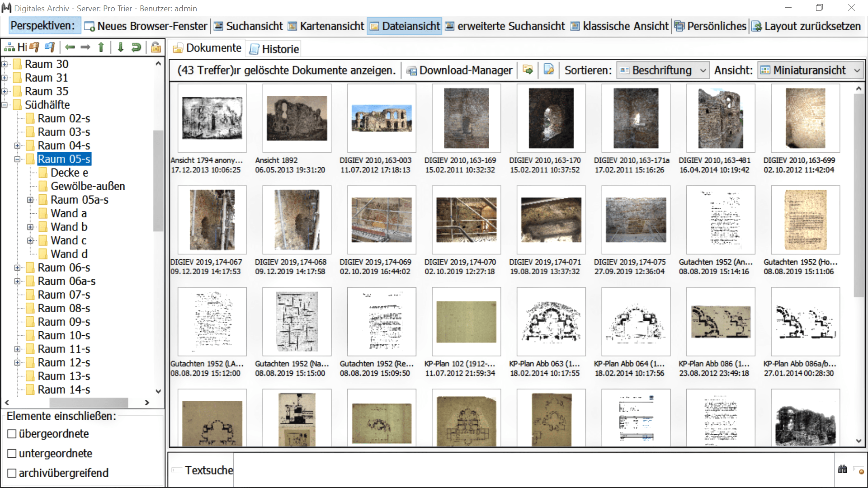Click the blue flag icon in tree toolbar

(x=50, y=47)
